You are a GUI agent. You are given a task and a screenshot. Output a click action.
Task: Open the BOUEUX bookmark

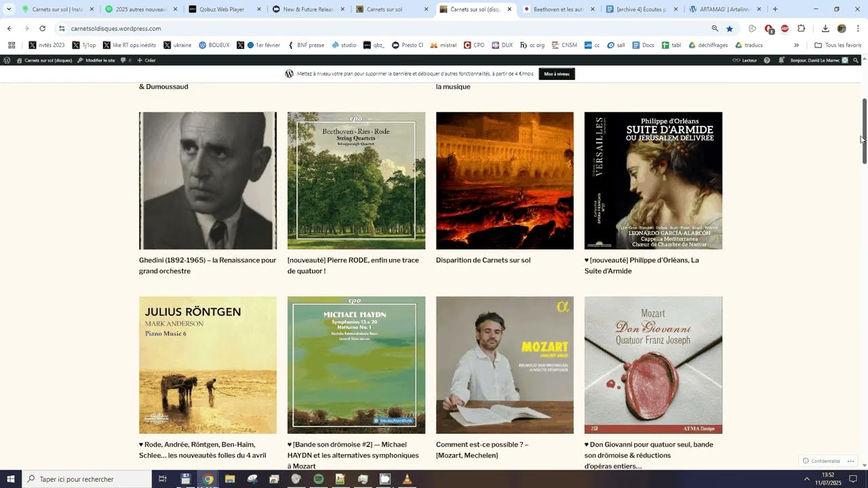(x=214, y=45)
